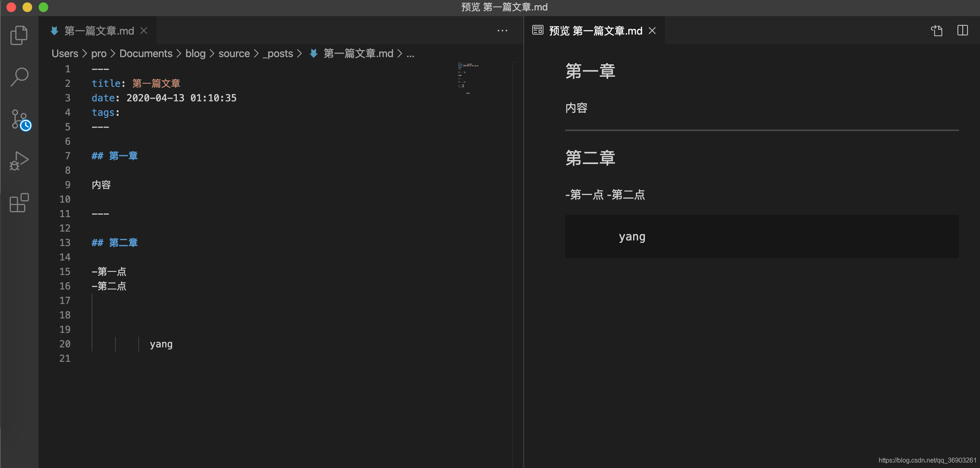
Task: Open the source breadcrumb segment
Action: tap(234, 53)
